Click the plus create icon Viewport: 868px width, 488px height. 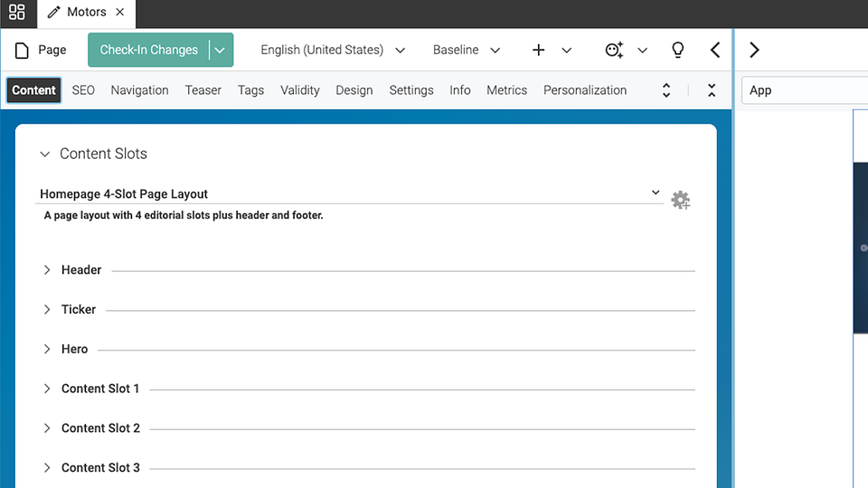pyautogui.click(x=539, y=50)
